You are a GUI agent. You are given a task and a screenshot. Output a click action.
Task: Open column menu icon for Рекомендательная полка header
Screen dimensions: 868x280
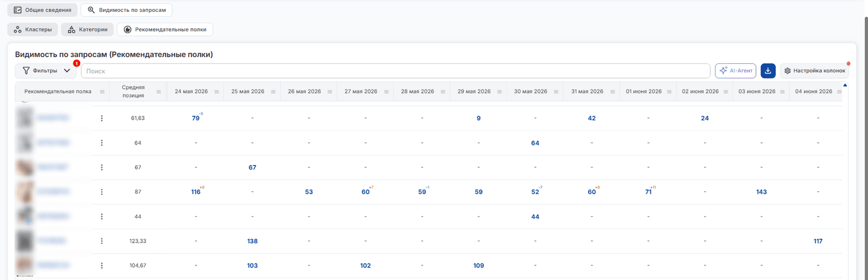coord(102,91)
